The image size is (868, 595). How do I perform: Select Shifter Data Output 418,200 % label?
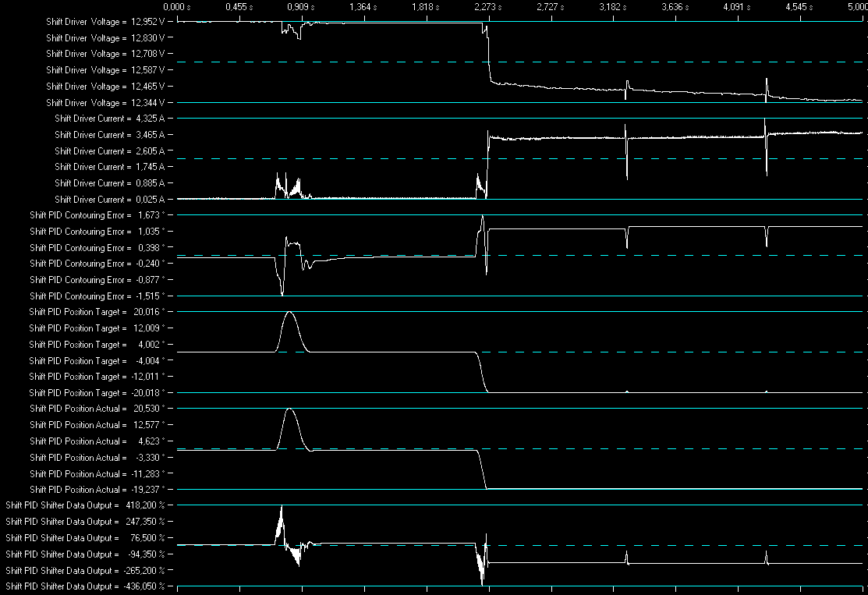click(85, 505)
